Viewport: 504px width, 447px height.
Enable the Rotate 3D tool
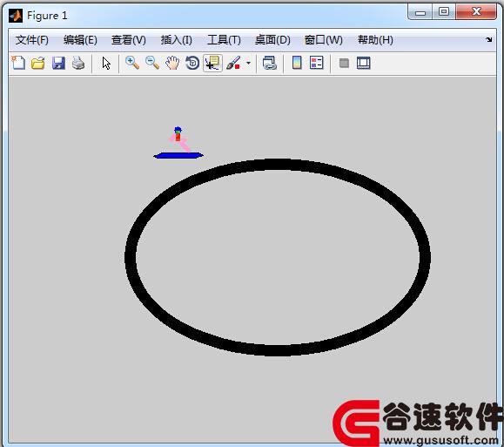click(x=192, y=63)
